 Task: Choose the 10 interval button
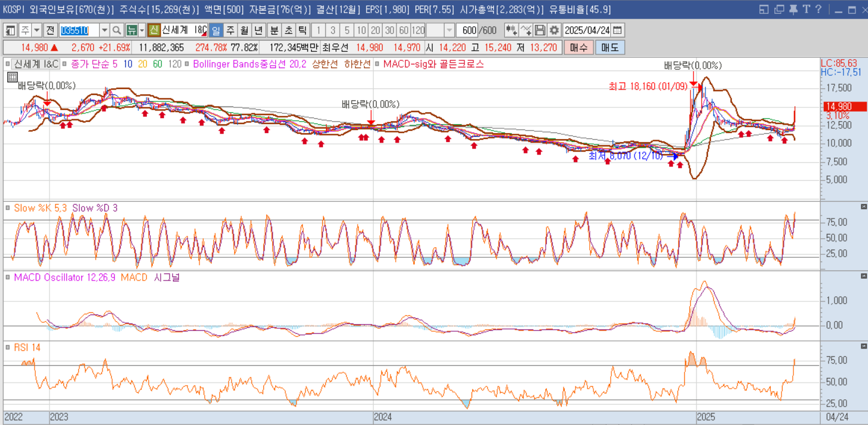click(361, 30)
